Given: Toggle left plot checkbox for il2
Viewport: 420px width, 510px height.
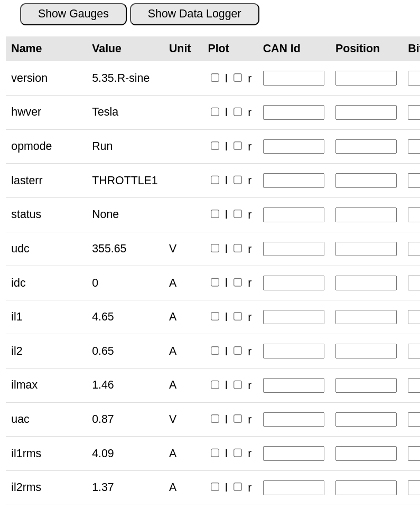Looking at the screenshot, I should coord(215,351).
